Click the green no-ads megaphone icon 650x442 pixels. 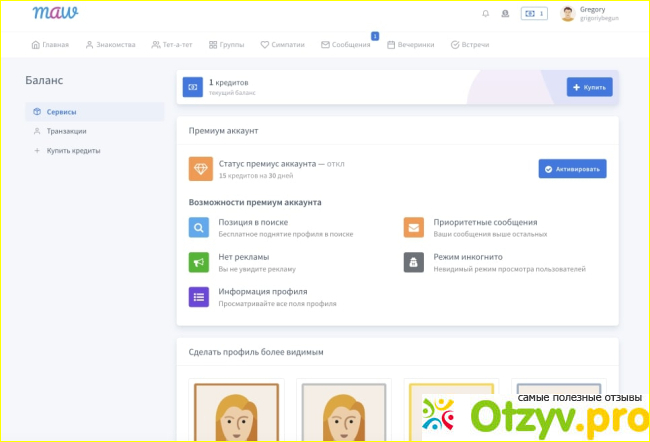coord(200,262)
